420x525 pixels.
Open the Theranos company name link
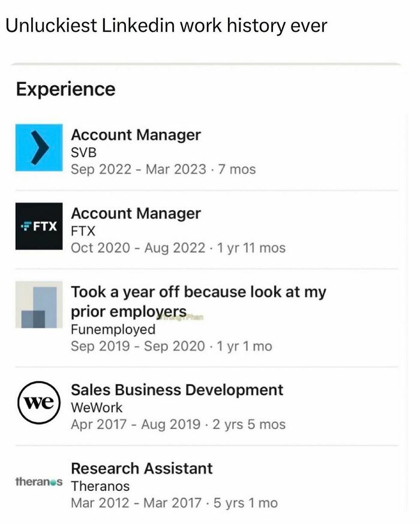(x=100, y=486)
